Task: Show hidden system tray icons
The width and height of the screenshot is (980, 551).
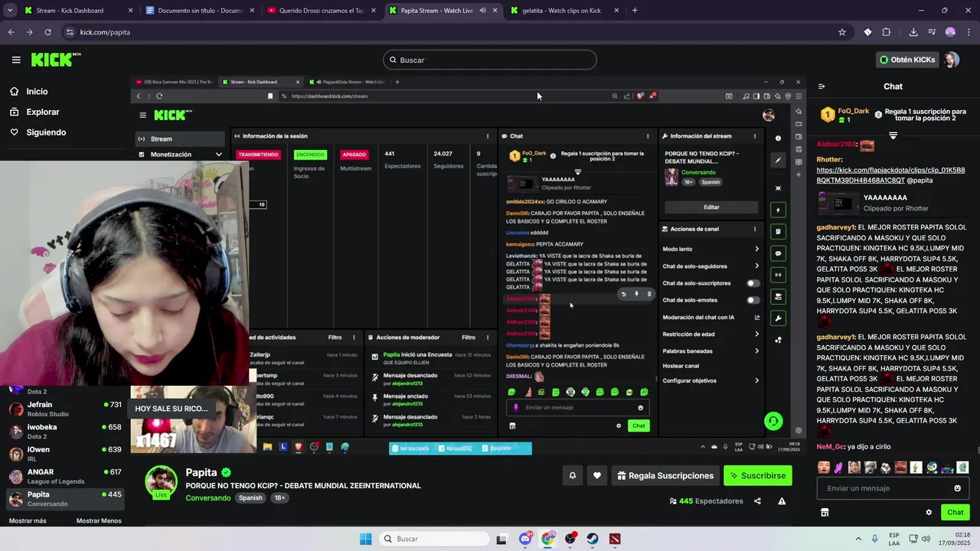Action: (858, 539)
